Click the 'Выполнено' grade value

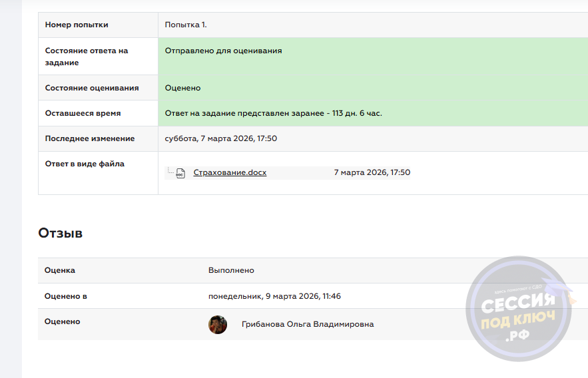[x=231, y=270]
